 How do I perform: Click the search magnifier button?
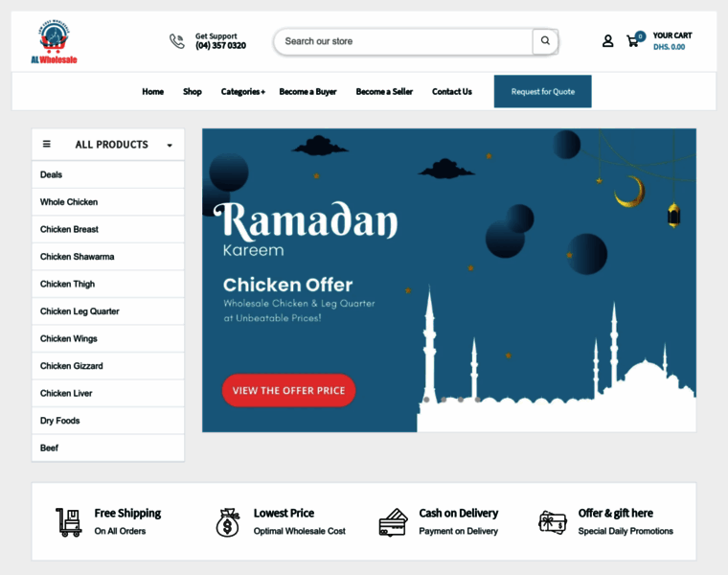point(545,41)
